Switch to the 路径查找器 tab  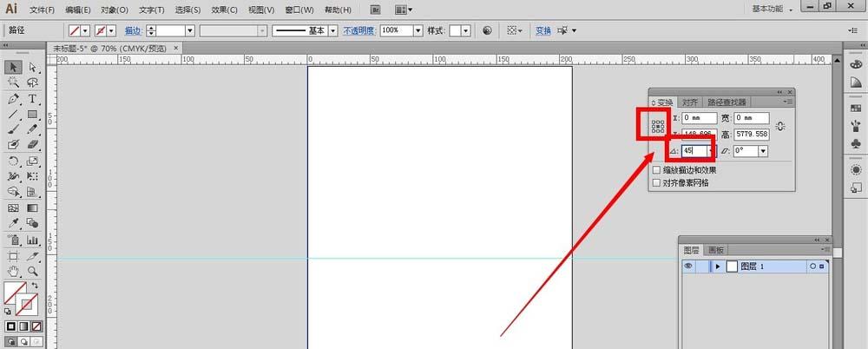pyautogui.click(x=727, y=102)
